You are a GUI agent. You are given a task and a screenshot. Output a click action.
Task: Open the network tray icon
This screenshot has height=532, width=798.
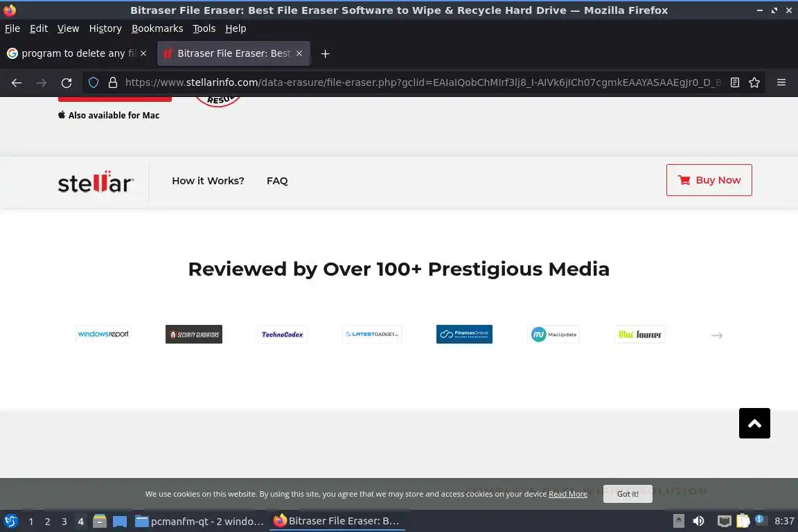pyautogui.click(x=724, y=521)
